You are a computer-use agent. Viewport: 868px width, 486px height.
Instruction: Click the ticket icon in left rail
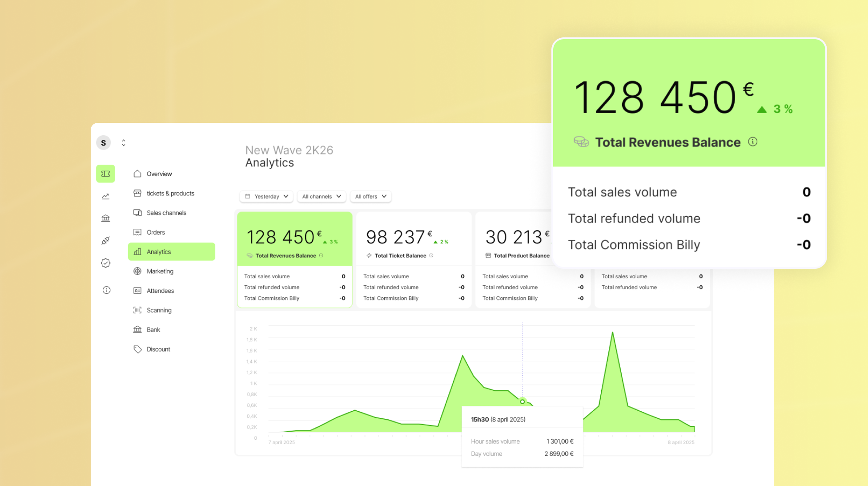click(105, 174)
